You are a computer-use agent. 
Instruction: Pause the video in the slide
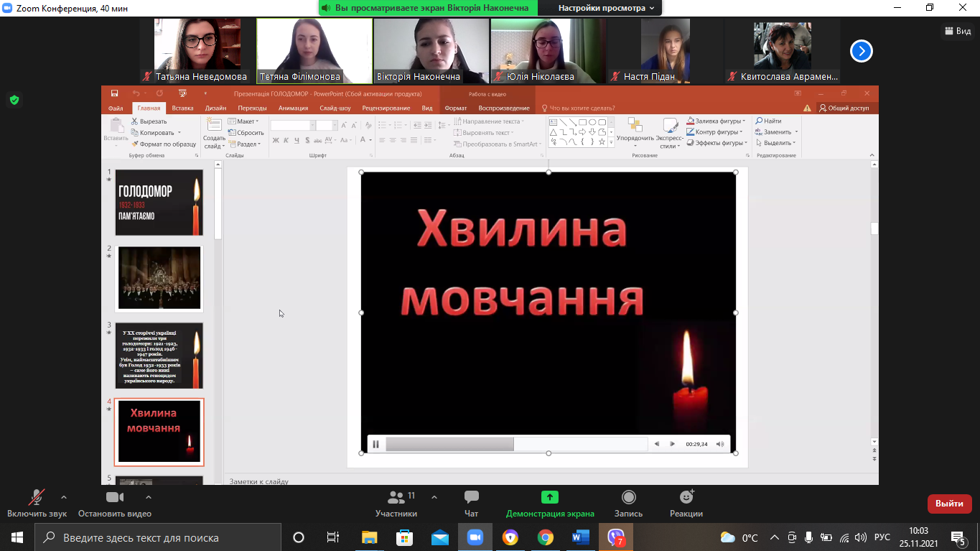click(375, 444)
